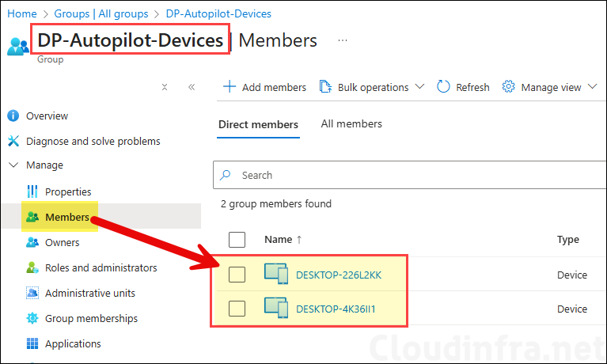
Task: Click the Properties bars icon
Action: [32, 191]
